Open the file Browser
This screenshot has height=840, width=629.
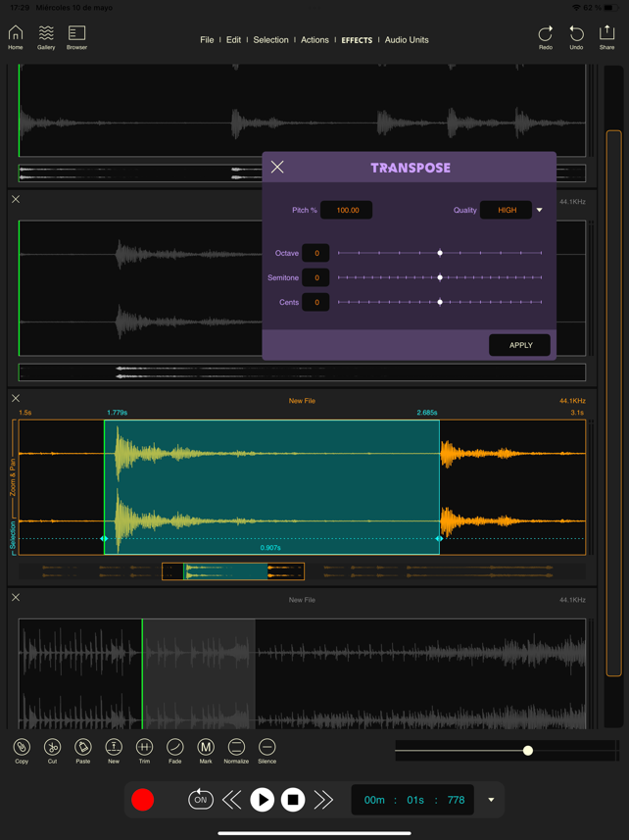[76, 37]
